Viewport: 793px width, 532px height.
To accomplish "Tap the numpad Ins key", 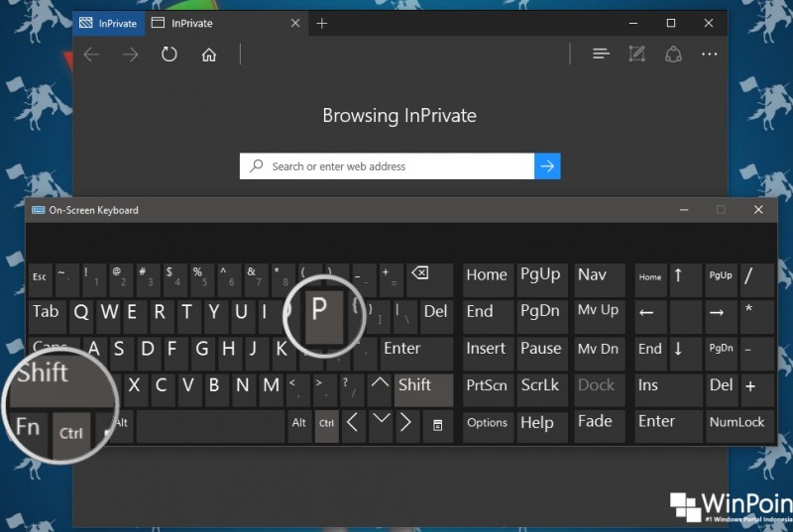I will 667,390.
